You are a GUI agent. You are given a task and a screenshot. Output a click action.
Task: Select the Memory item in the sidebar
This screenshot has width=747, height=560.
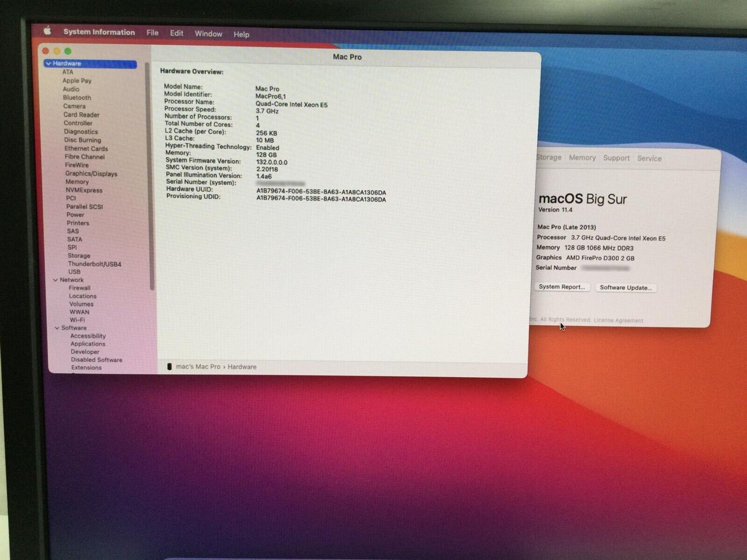point(77,182)
